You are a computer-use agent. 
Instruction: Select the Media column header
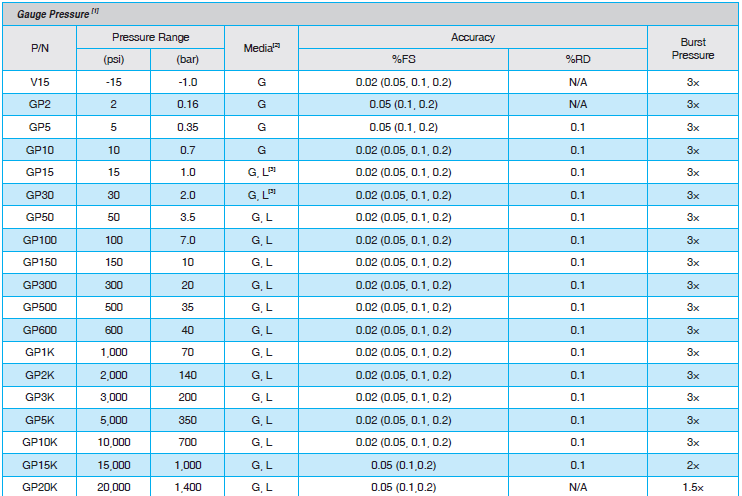[x=261, y=47]
